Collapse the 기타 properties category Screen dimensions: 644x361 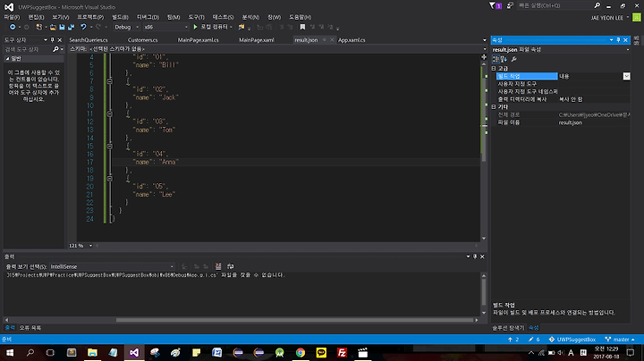coord(494,106)
